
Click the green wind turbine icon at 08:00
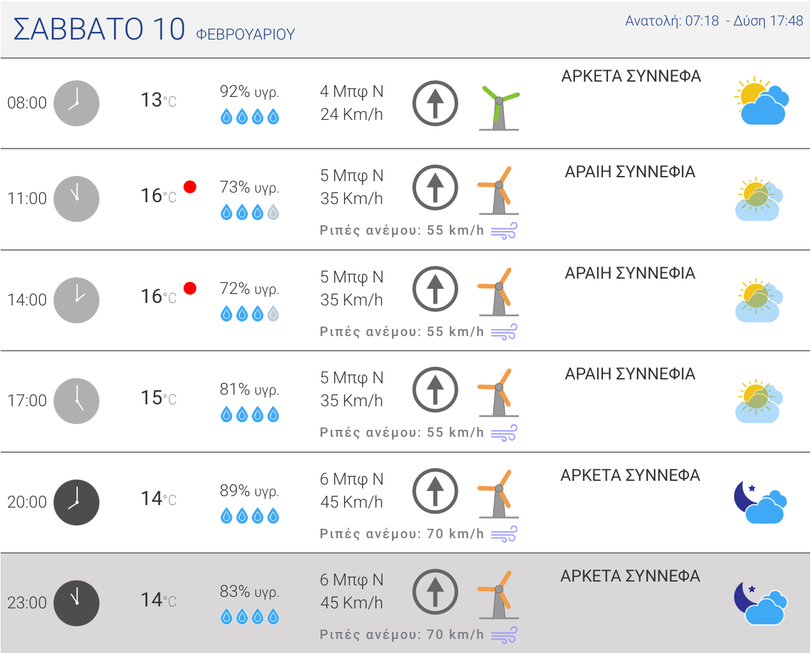(499, 107)
